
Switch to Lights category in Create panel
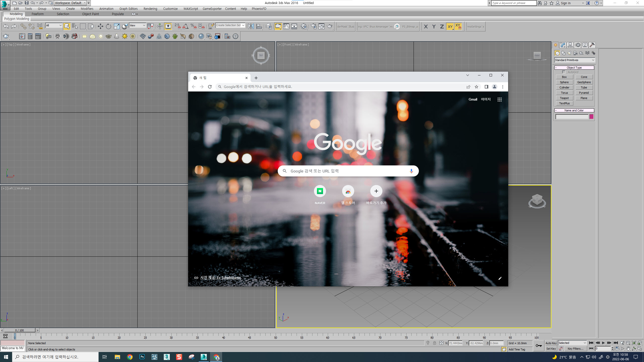tap(569, 53)
